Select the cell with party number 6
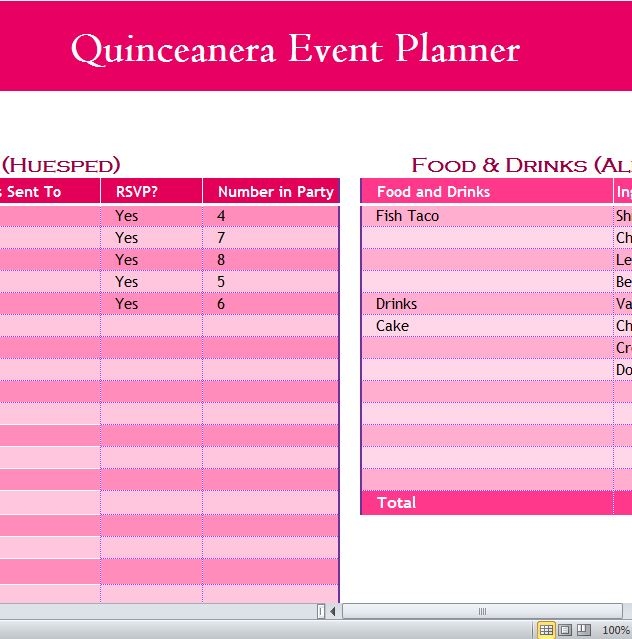Image resolution: width=632 pixels, height=639 pixels. 222,304
